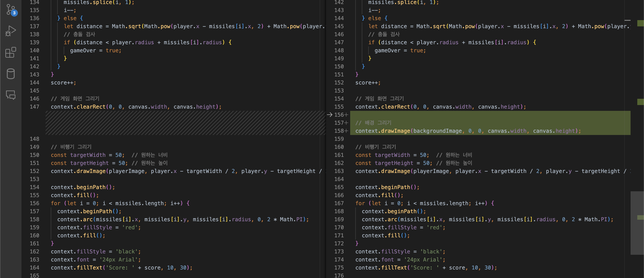644x278 pixels.
Task: Click plus marker on added line 157
Action: (346, 123)
